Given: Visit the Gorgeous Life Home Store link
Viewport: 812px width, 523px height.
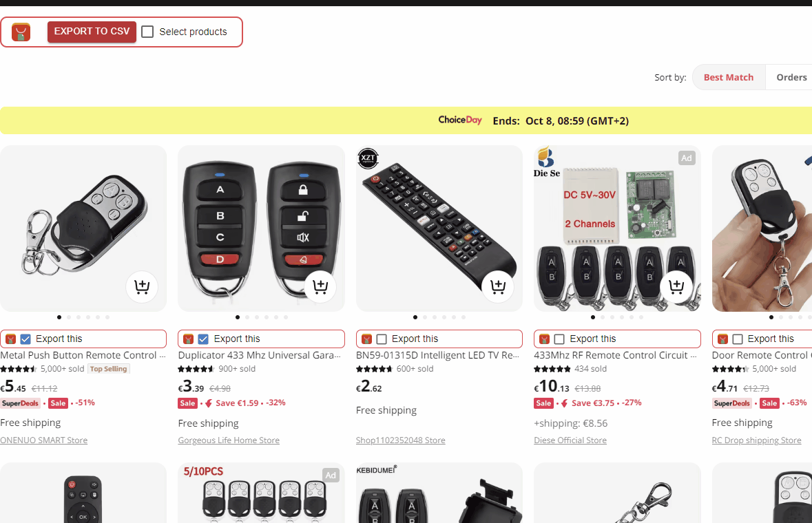Looking at the screenshot, I should click(x=229, y=440).
